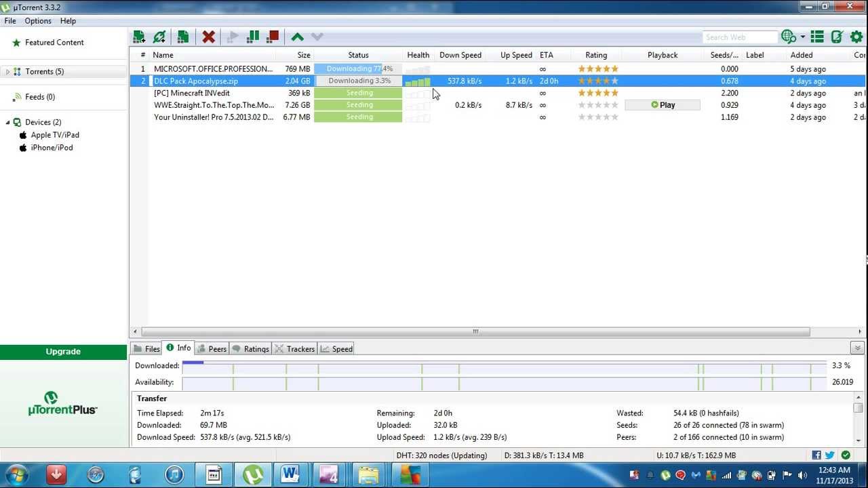Viewport: 868px width, 488px height.
Task: Select Feeds (0) in the sidebar
Action: (40, 97)
